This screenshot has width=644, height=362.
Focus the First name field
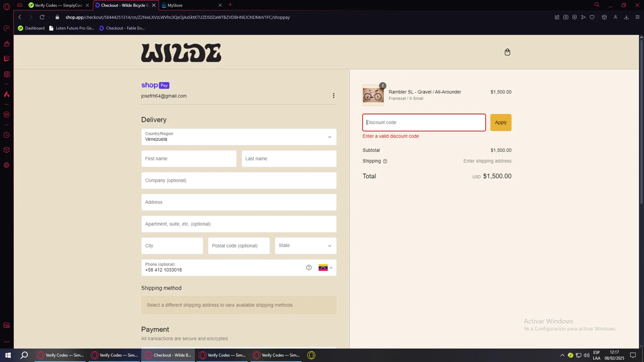188,159
